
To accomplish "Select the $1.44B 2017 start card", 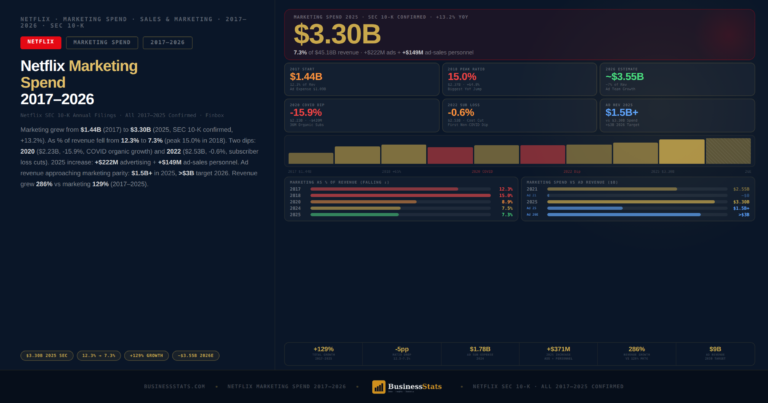I will click(x=362, y=79).
